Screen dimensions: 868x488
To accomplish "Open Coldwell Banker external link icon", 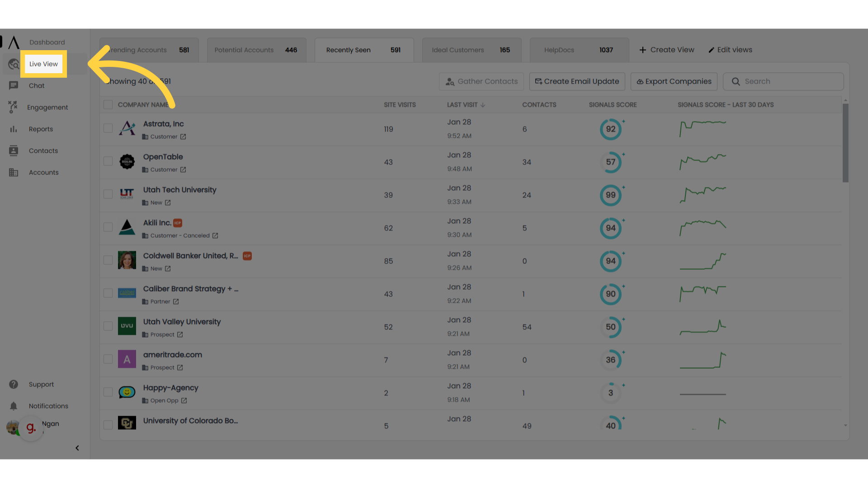I will [168, 269].
